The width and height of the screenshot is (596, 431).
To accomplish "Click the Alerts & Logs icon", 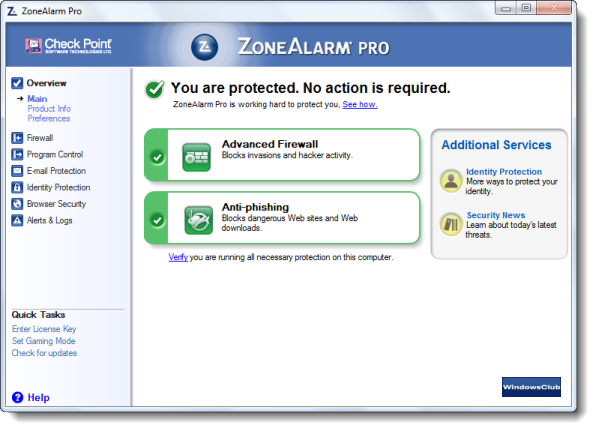I will click(17, 220).
